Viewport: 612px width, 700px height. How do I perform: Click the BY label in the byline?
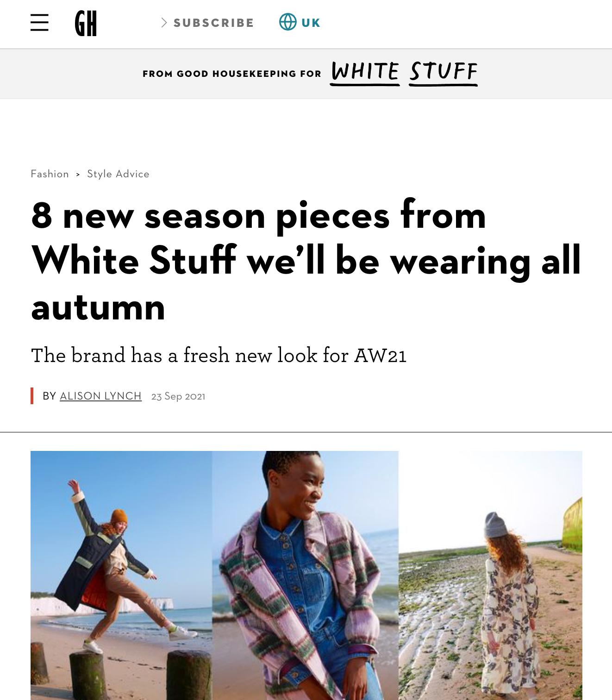point(49,396)
